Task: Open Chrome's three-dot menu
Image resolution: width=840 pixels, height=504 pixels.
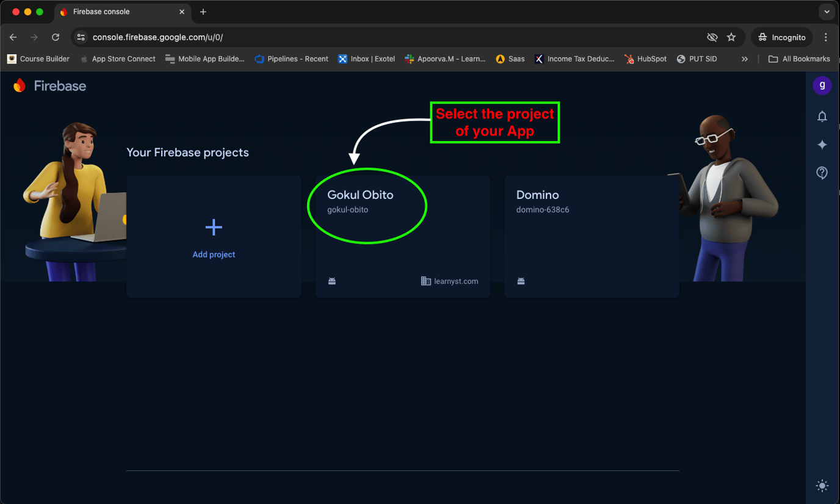Action: pyautogui.click(x=826, y=37)
